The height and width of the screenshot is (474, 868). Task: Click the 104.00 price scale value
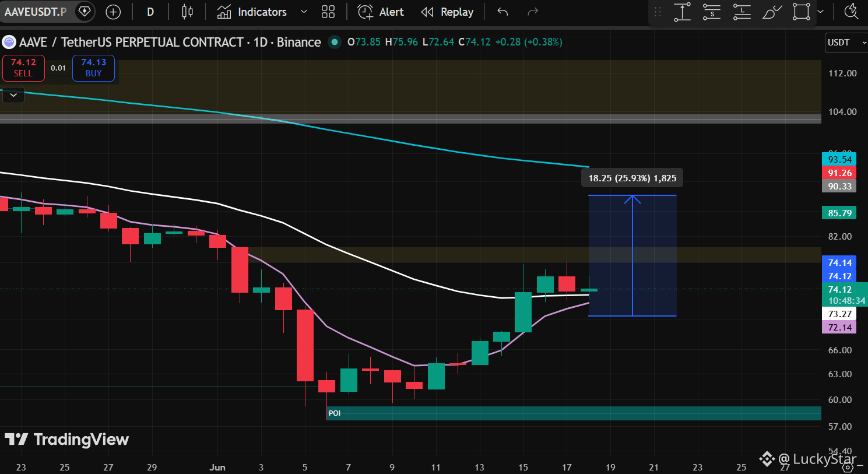[x=842, y=112]
